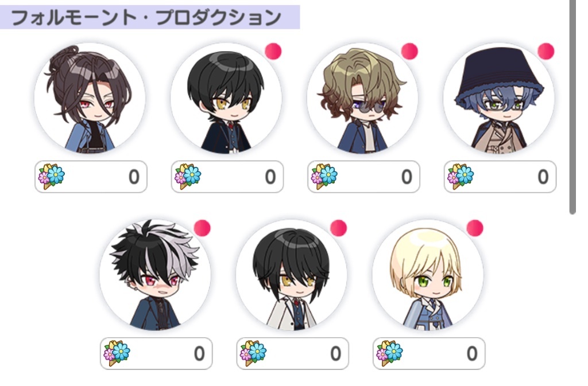Click the bouquet icon under the blonde character
The image size is (588, 386).
point(390,353)
